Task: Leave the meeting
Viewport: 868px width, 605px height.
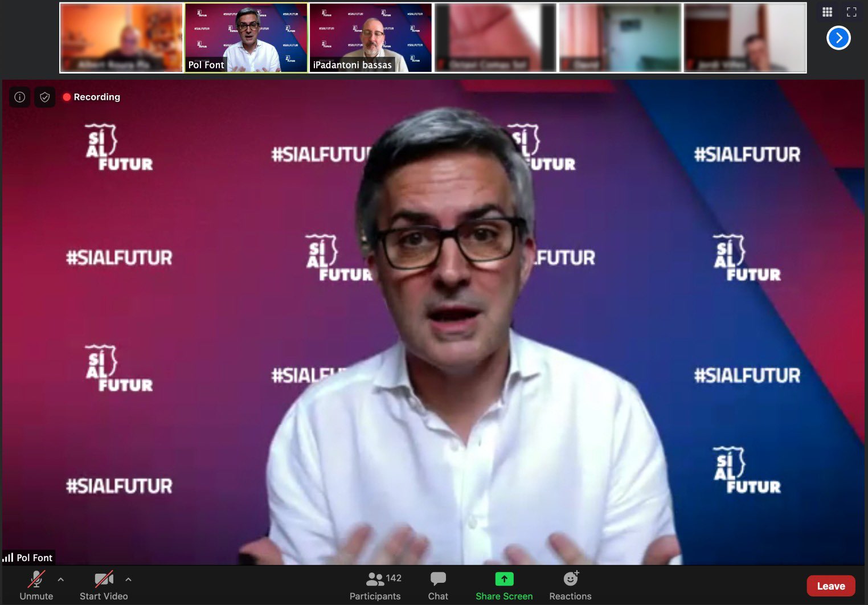Action: (831, 586)
